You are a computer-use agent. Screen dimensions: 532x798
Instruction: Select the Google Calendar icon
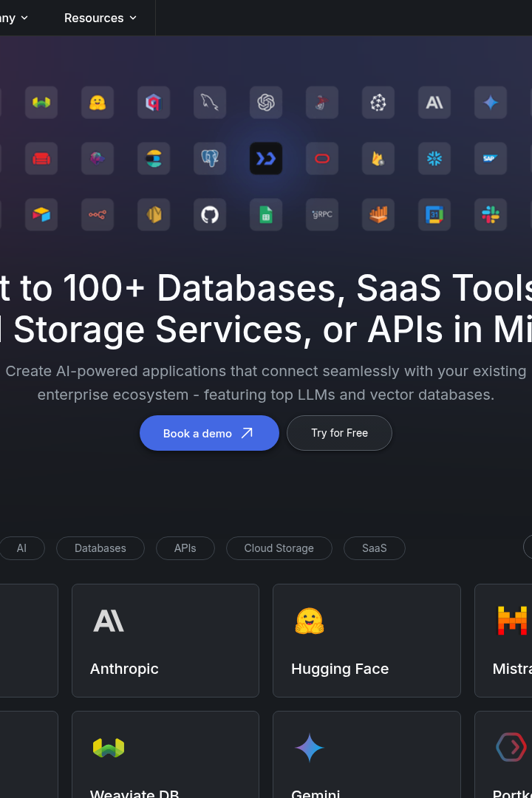tap(434, 214)
